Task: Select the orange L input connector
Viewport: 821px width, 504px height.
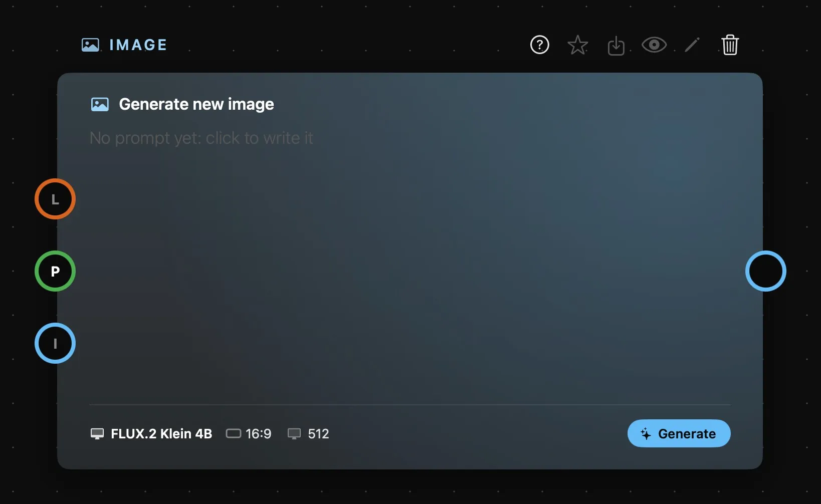Action: (x=55, y=199)
